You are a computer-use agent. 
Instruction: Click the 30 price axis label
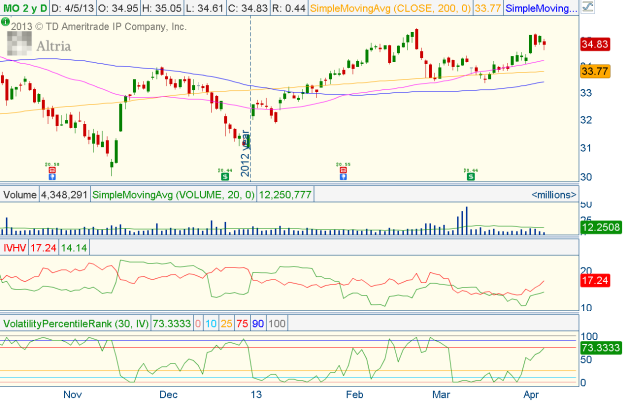tap(586, 177)
